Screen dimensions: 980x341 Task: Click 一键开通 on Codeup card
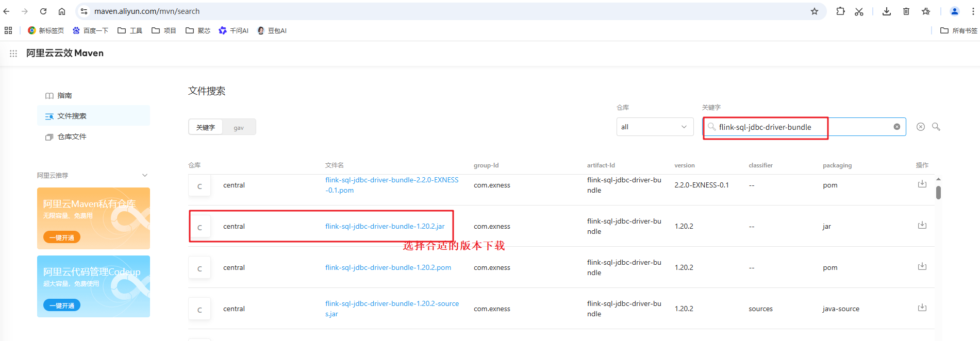coord(62,305)
